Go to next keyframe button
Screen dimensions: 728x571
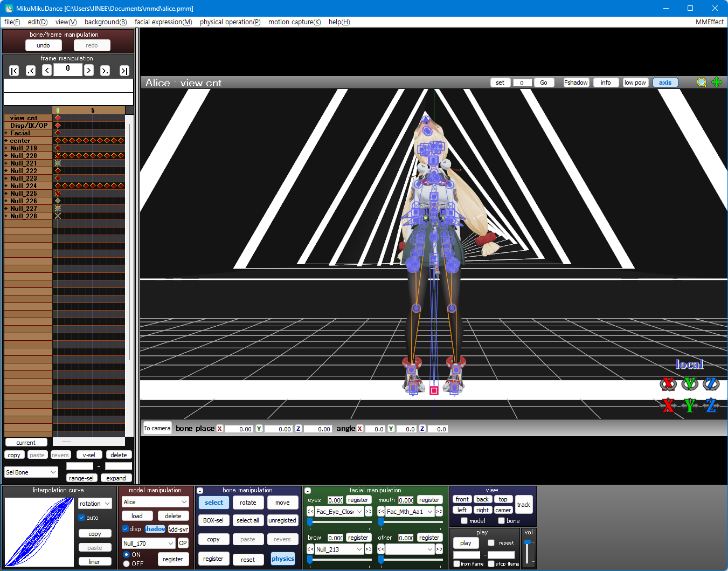105,71
